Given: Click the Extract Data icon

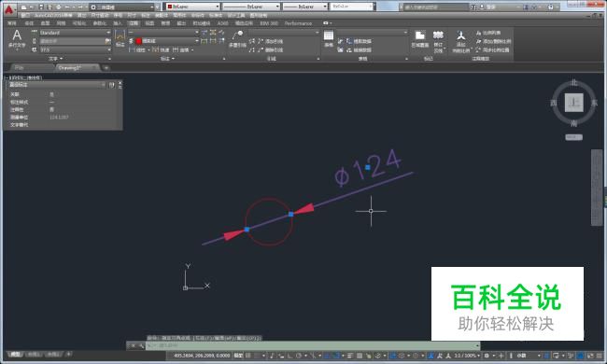Looking at the screenshot, I should (349, 41).
